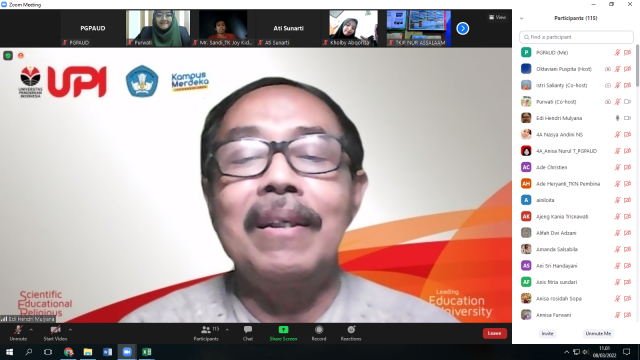Select Annisa Purwani in participant list

(575, 315)
